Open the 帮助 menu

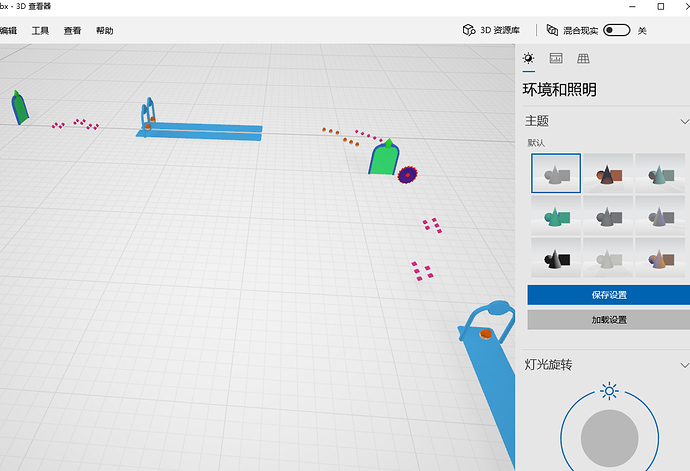(105, 30)
